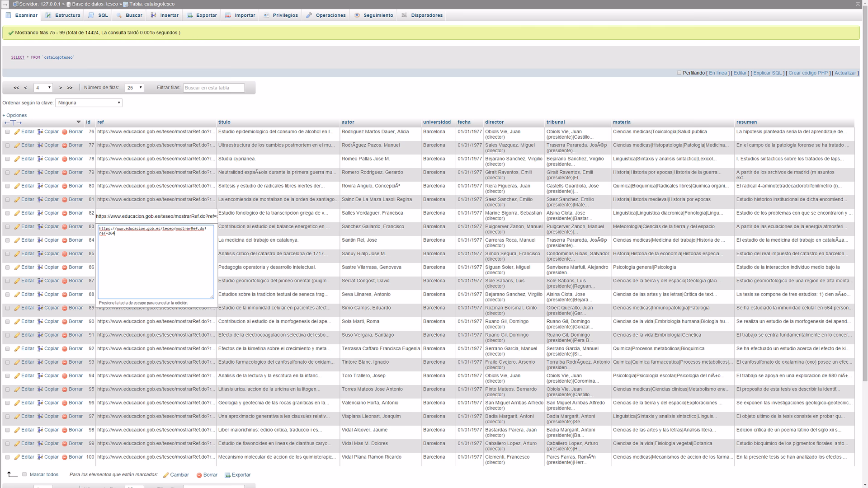
Task: Open the page number dropdown showing 4
Action: click(x=43, y=88)
